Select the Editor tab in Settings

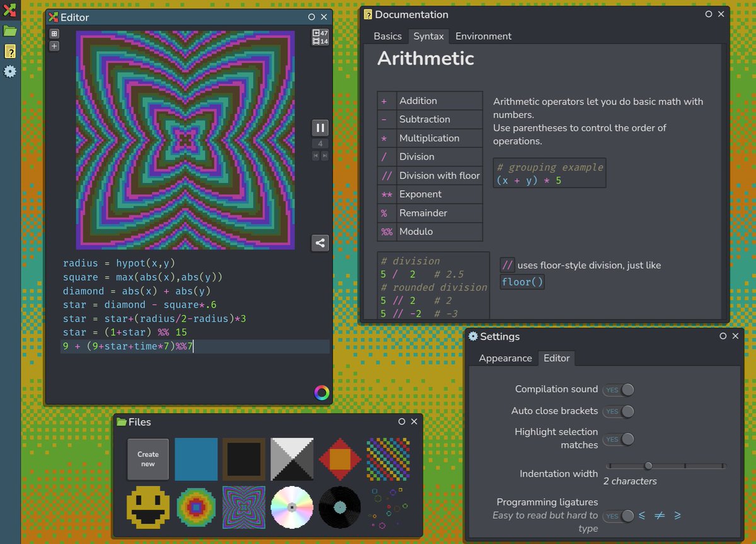pyautogui.click(x=556, y=358)
